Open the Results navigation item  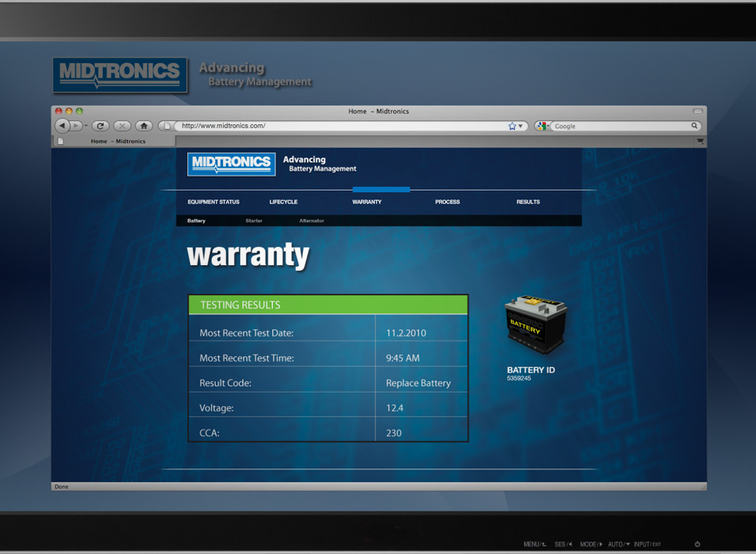[528, 202]
